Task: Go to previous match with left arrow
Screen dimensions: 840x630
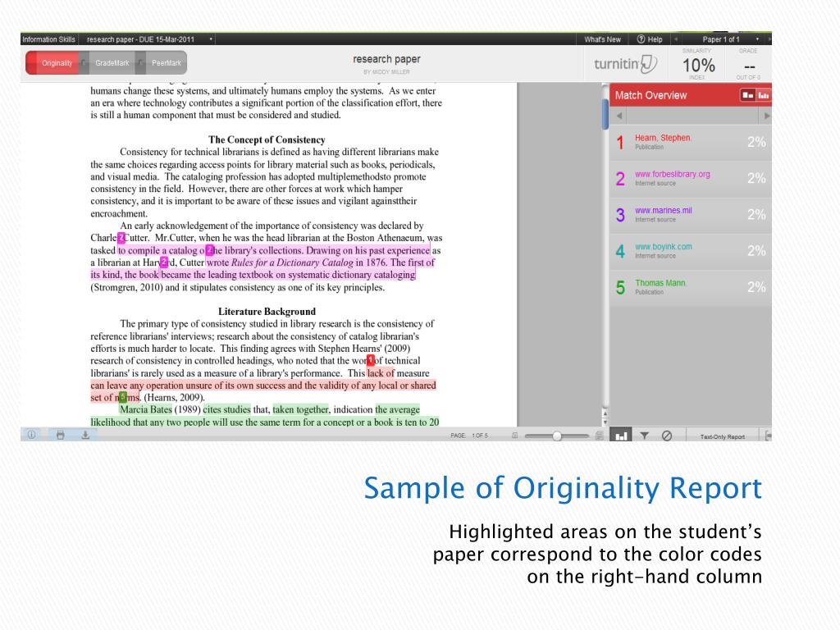Action: (619, 116)
